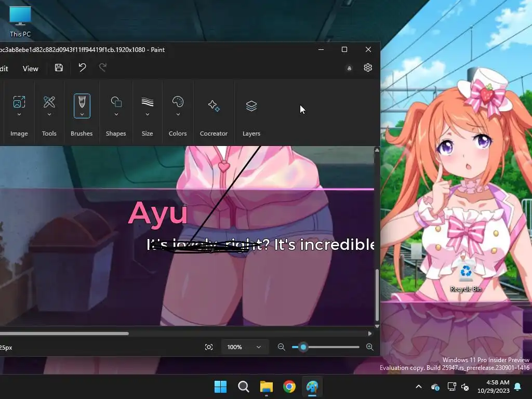Open the Layers panel icon
This screenshot has height=399, width=532.
tap(251, 106)
